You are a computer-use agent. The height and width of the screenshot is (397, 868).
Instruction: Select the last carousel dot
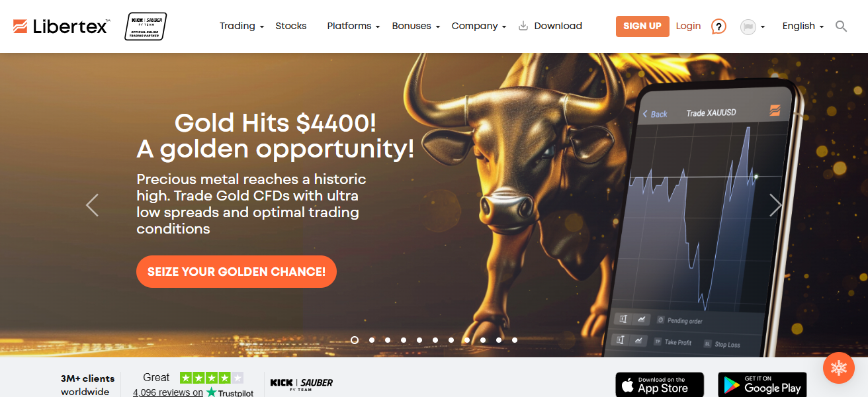(515, 340)
